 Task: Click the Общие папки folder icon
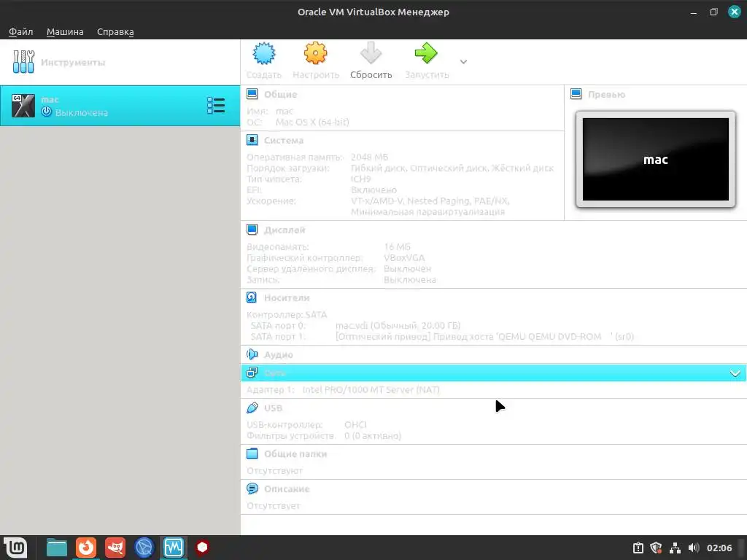(x=252, y=454)
